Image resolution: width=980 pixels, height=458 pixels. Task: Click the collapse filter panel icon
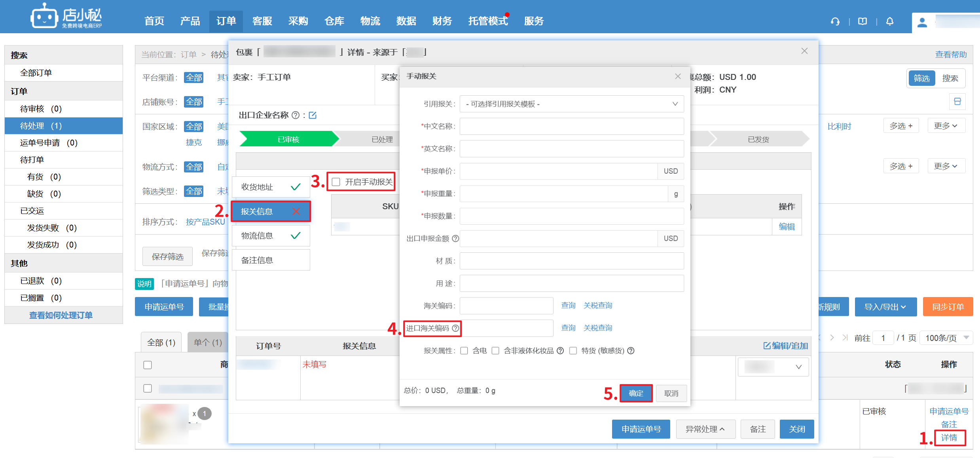click(x=957, y=102)
